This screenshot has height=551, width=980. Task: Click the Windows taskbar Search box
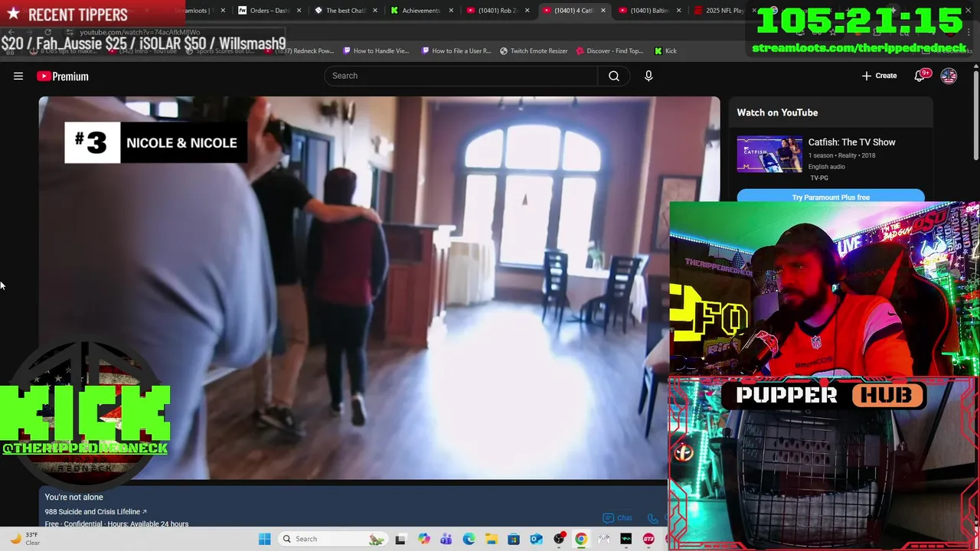(332, 539)
